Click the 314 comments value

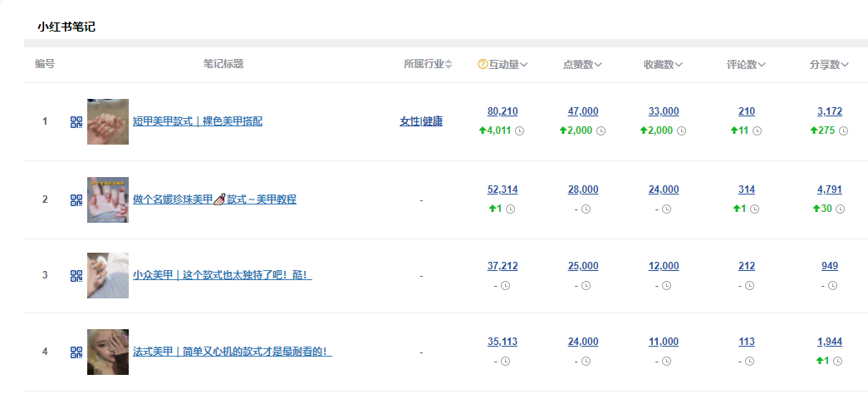tap(747, 190)
